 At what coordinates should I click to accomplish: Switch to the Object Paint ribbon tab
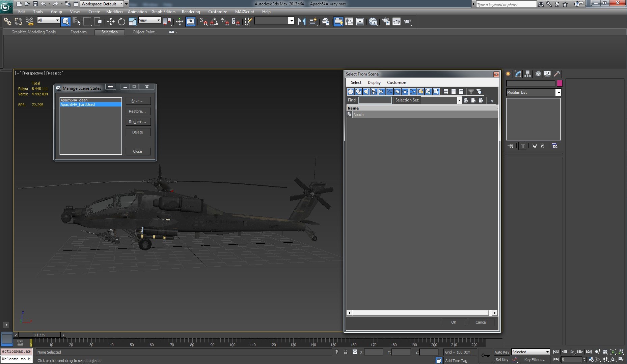(143, 32)
